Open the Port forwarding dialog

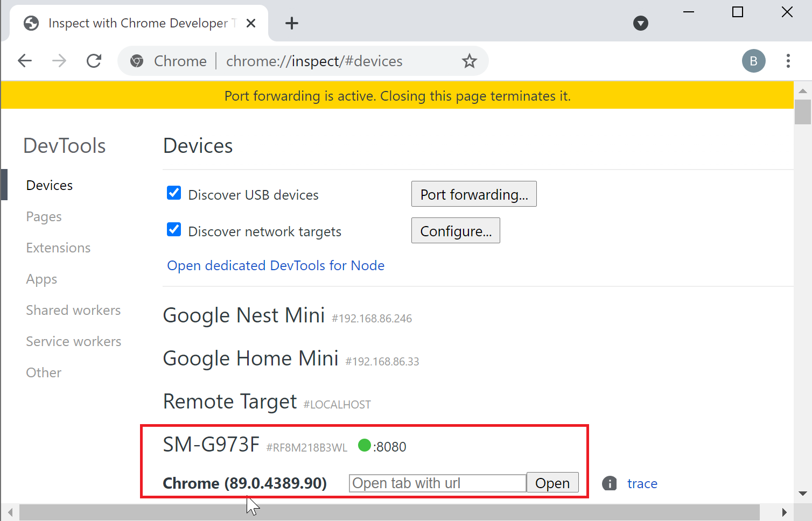click(474, 194)
